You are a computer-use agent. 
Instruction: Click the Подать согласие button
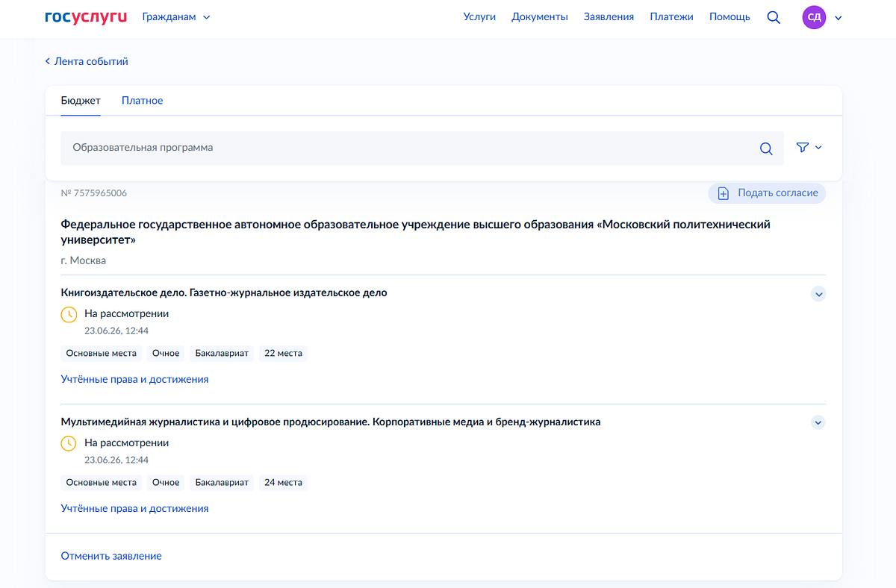click(767, 193)
